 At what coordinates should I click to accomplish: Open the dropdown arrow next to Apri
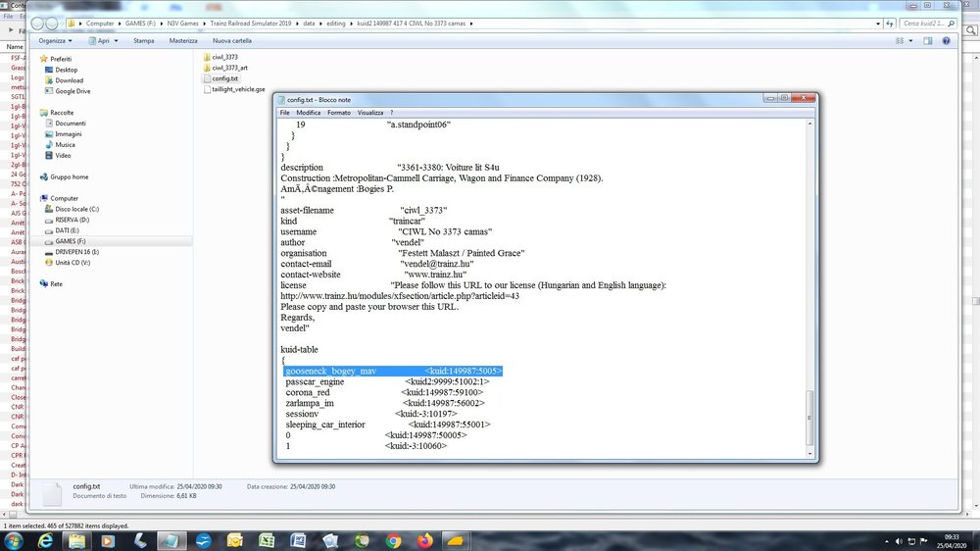coord(117,40)
